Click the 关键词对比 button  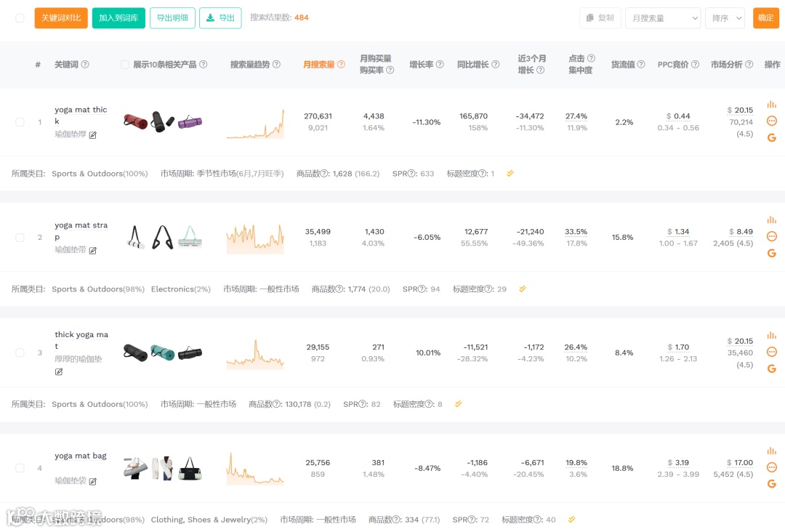60,18
